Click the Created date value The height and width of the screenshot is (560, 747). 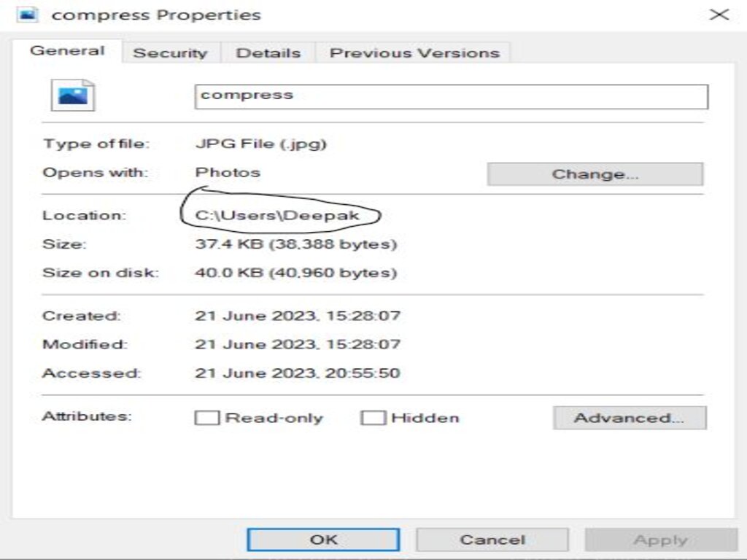298,316
